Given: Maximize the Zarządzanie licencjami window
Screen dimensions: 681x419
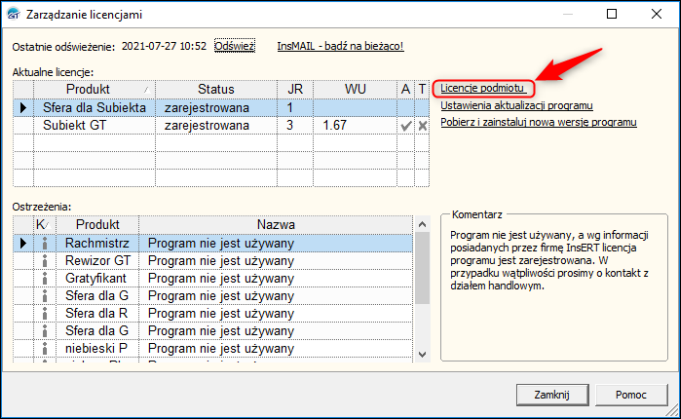Looking at the screenshot, I should click(612, 14).
